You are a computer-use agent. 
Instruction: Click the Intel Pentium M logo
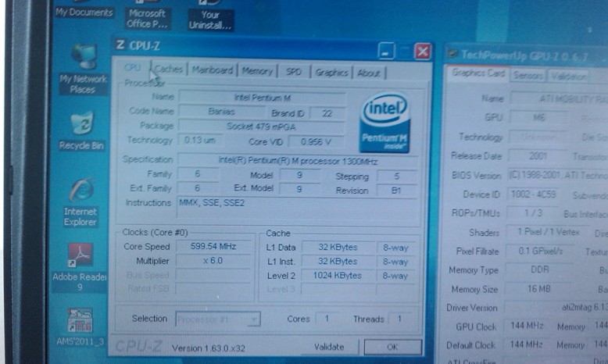[385, 122]
